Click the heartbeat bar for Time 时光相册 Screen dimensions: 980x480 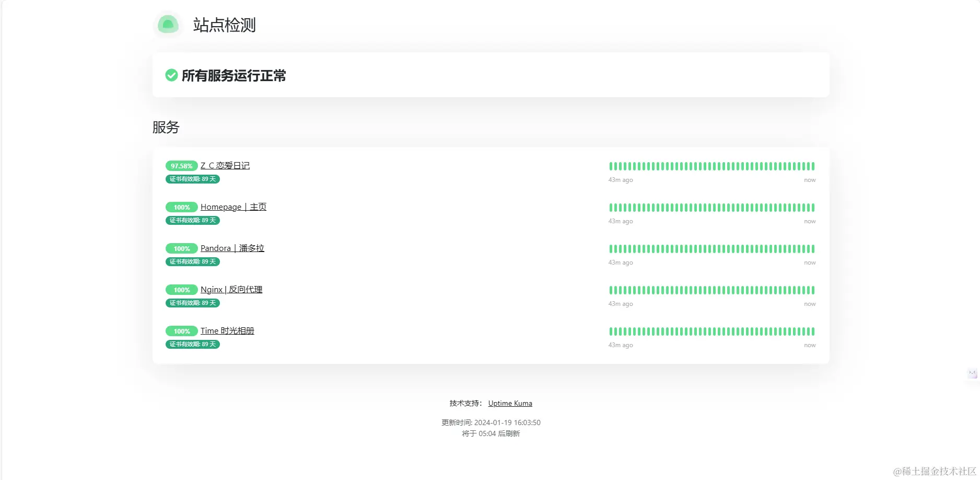click(x=712, y=332)
